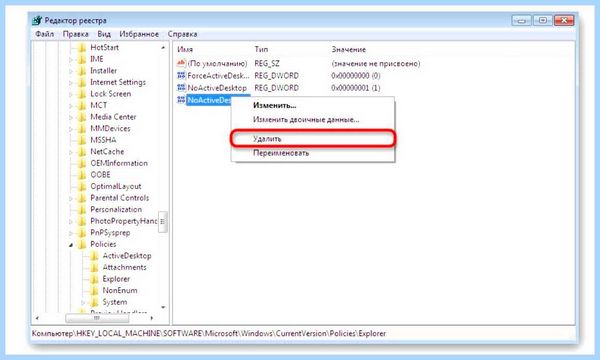The height and width of the screenshot is (360, 600).
Task: Click the Lock Screen folder icon
Action: tap(82, 94)
